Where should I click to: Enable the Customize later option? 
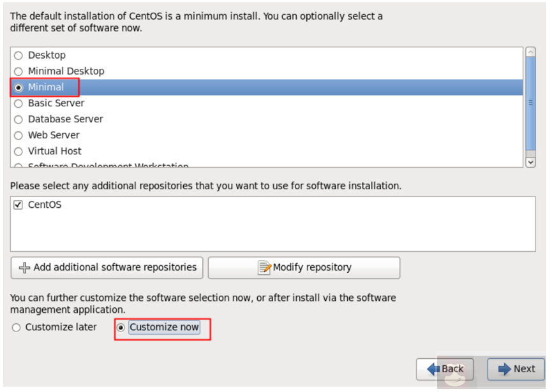(x=16, y=327)
